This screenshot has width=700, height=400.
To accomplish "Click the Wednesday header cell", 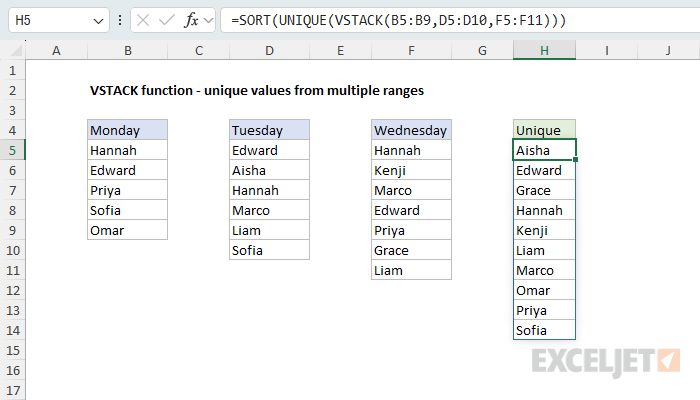I will click(411, 130).
